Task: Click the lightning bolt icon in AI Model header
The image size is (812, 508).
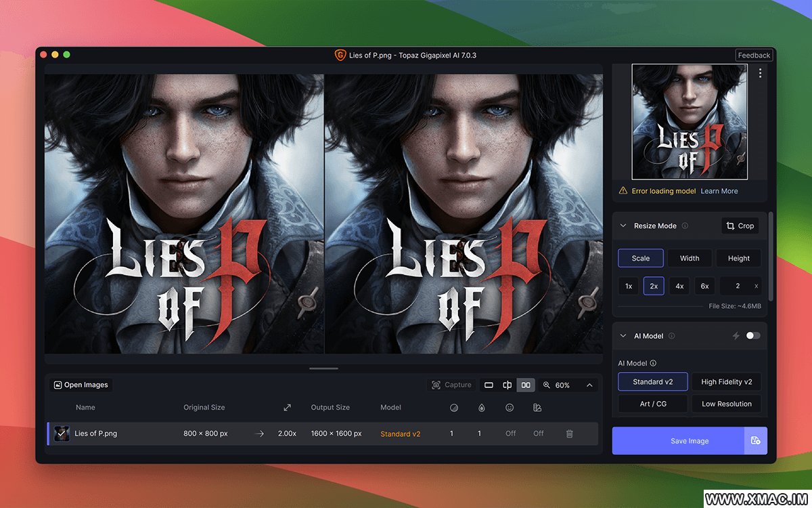Action: pos(736,336)
